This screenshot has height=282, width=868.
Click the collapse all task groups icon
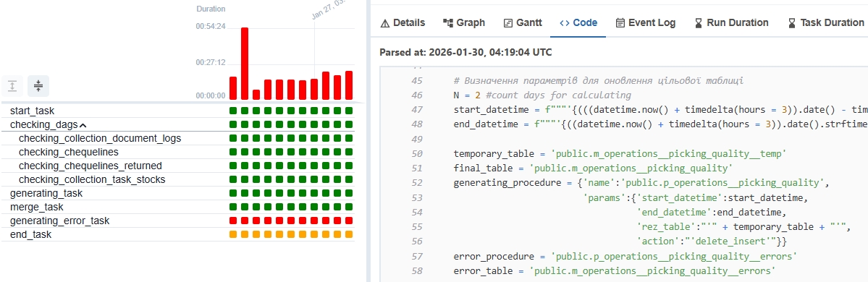click(38, 86)
